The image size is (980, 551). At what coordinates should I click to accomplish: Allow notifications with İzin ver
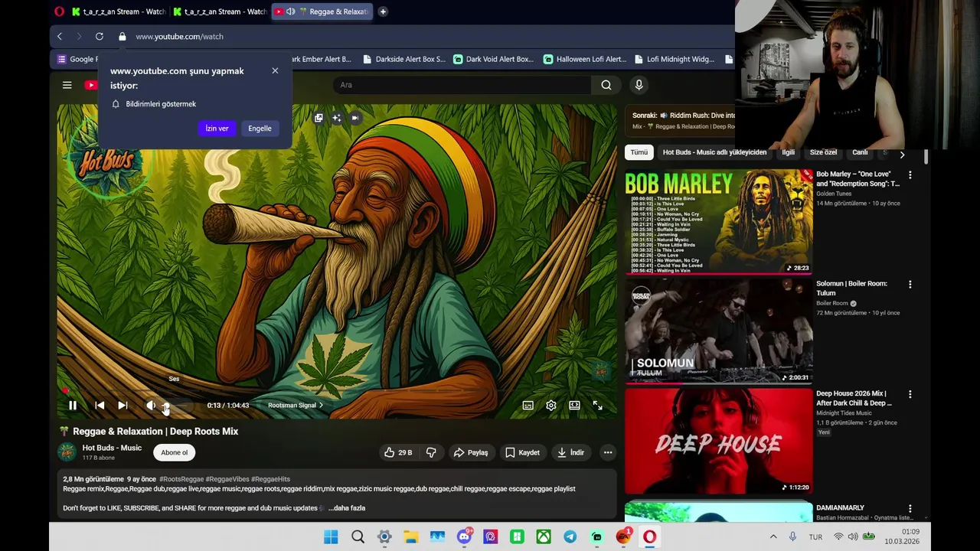(217, 129)
